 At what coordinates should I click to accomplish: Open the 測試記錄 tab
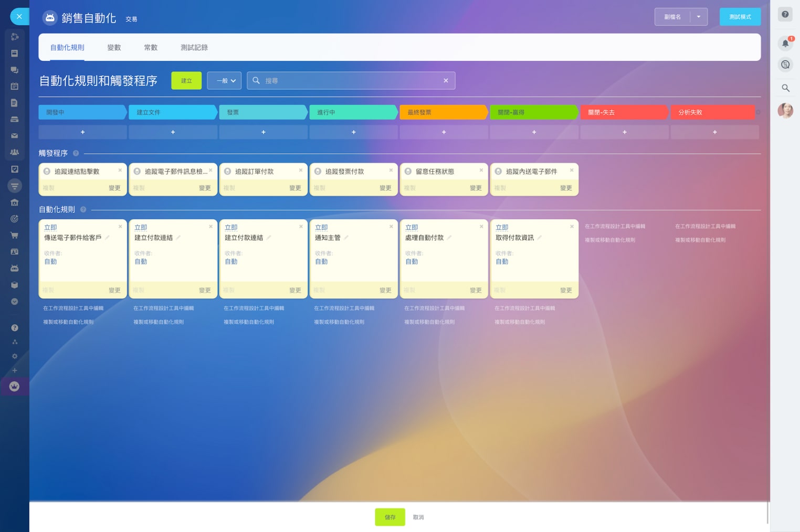coord(194,47)
